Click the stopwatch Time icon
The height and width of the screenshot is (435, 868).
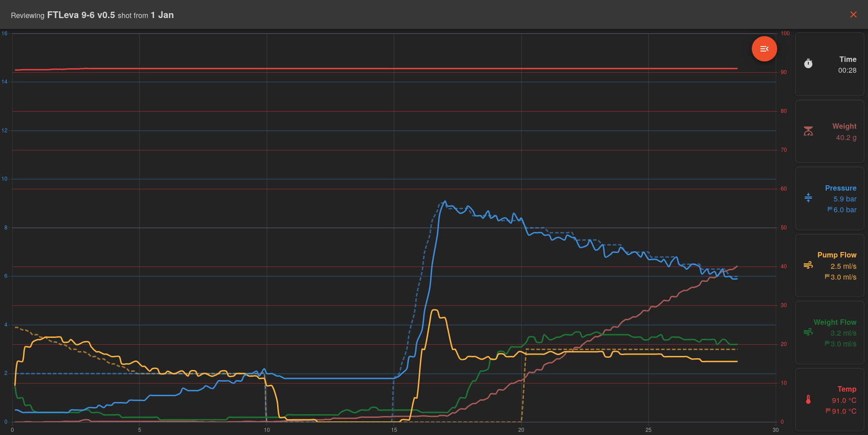coord(808,64)
